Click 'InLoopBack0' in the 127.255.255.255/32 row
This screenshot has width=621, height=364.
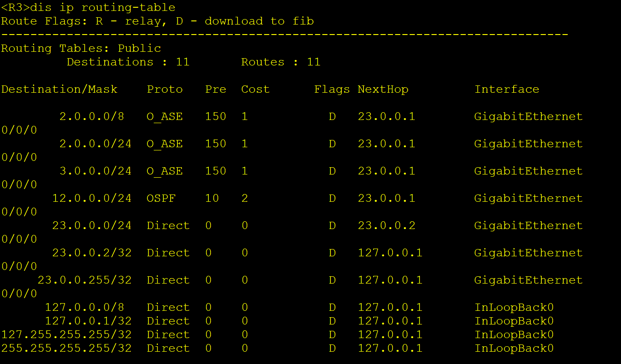[x=514, y=335]
